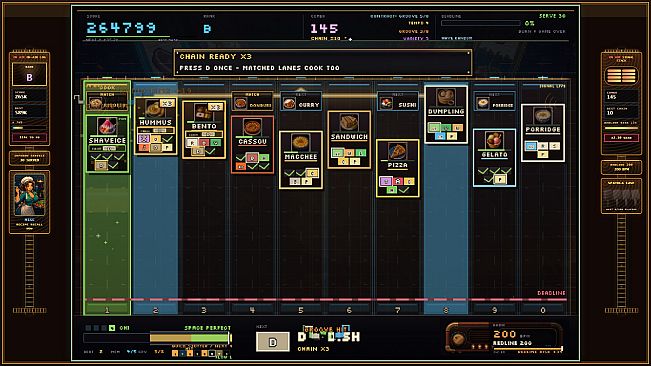The height and width of the screenshot is (366, 651).
Task: Click the Sandwich dish card
Action: pos(349,139)
